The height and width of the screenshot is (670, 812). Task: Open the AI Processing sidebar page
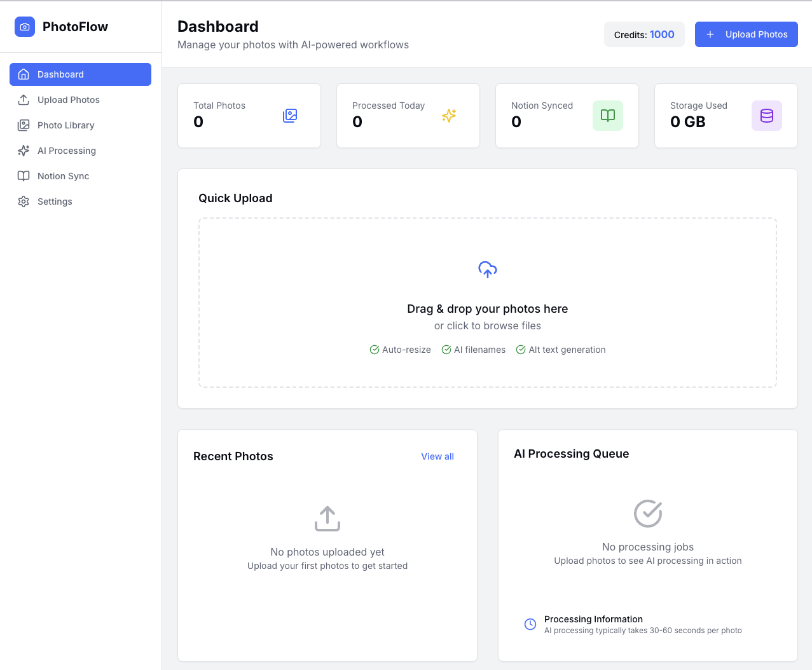66,151
